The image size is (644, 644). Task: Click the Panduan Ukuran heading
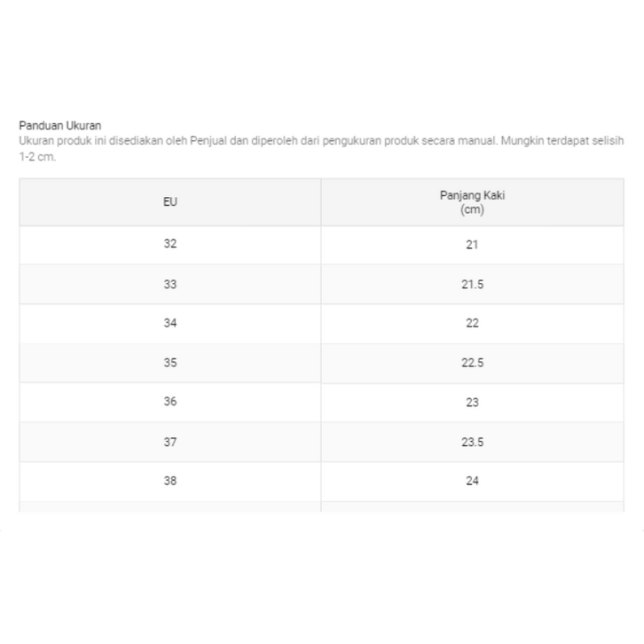60,126
